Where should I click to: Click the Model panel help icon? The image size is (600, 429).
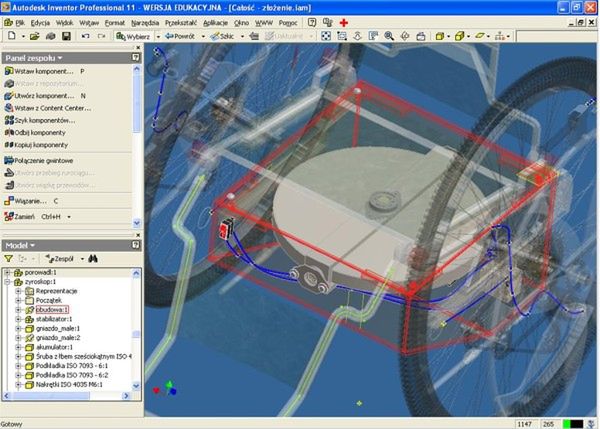click(x=135, y=245)
